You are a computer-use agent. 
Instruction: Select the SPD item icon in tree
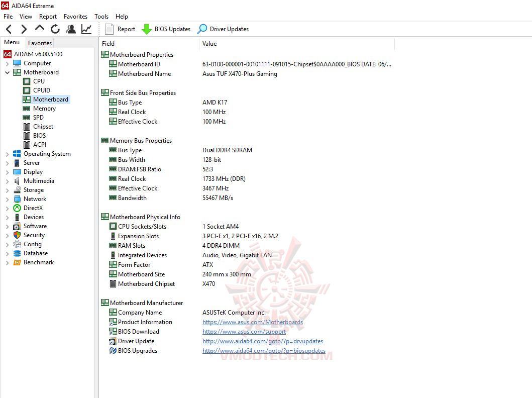point(27,118)
